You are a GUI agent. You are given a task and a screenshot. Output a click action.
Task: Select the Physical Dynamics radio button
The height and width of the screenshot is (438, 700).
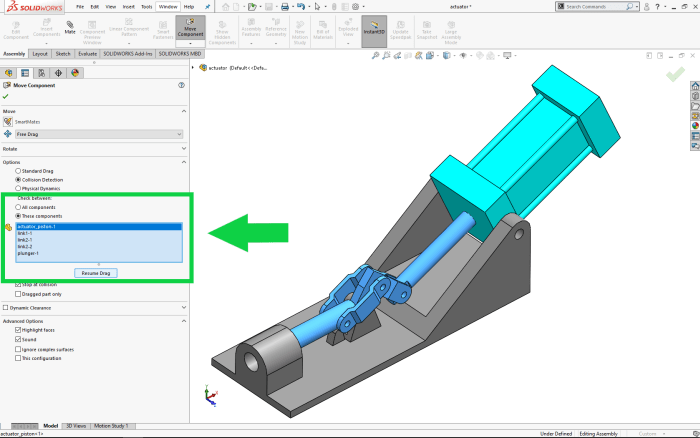tap(18, 188)
